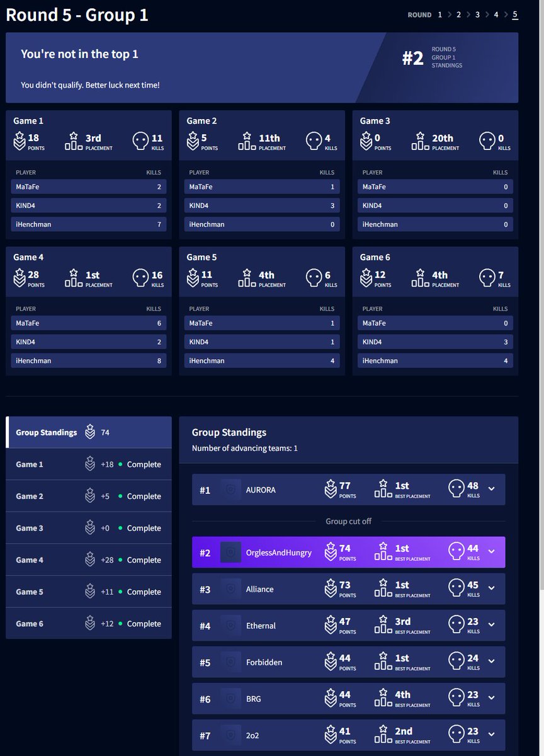Click the 2o2 team shield logo

[x=231, y=735]
